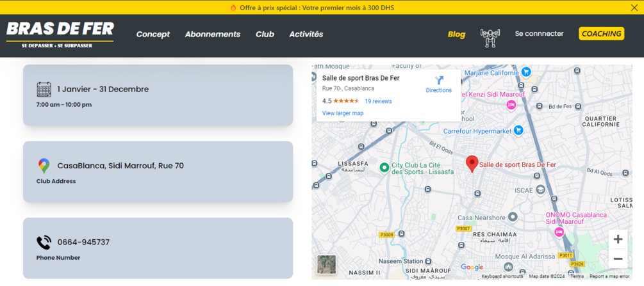Viewport: 644px width, 286px height.
Task: Open the Activités menu item
Action: pyautogui.click(x=306, y=34)
